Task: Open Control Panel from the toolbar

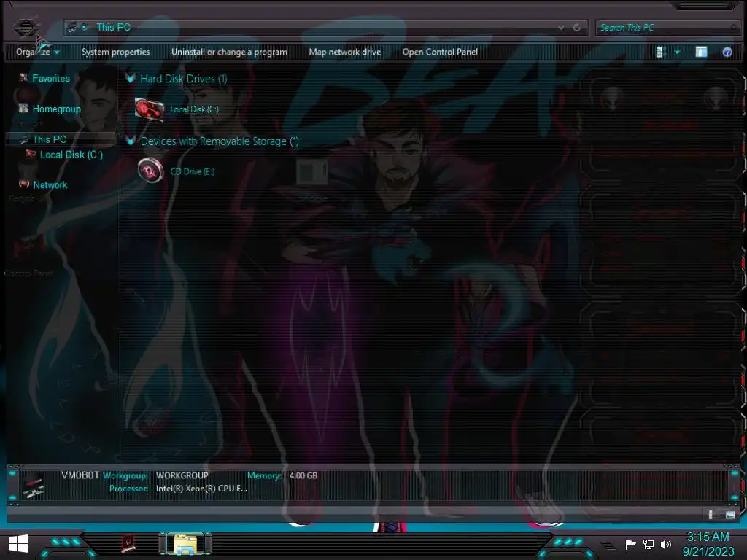Action: pos(440,52)
